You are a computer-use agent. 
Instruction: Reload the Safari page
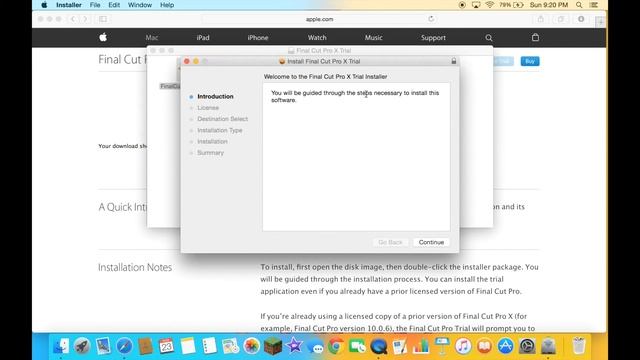click(431, 19)
